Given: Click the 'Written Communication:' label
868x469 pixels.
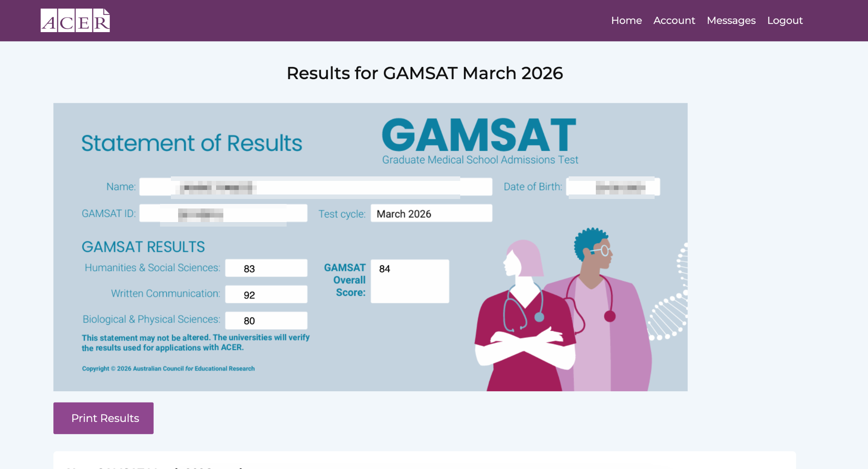Looking at the screenshot, I should [x=165, y=294].
